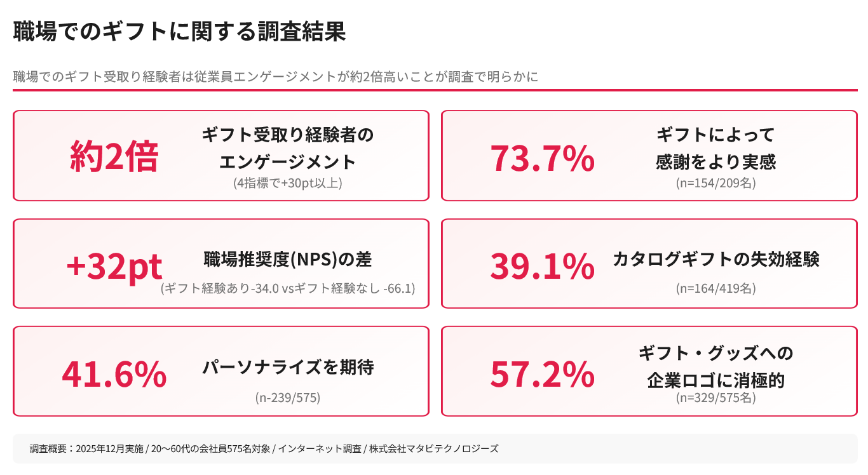
Task: Select the 企業ロゴに消極的 label
Action: [715, 380]
